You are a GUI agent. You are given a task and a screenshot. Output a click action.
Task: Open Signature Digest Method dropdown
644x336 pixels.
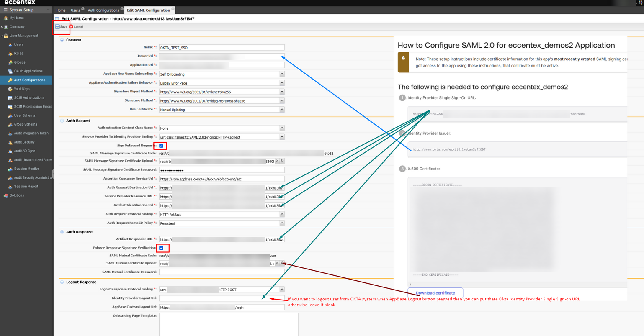pos(282,92)
